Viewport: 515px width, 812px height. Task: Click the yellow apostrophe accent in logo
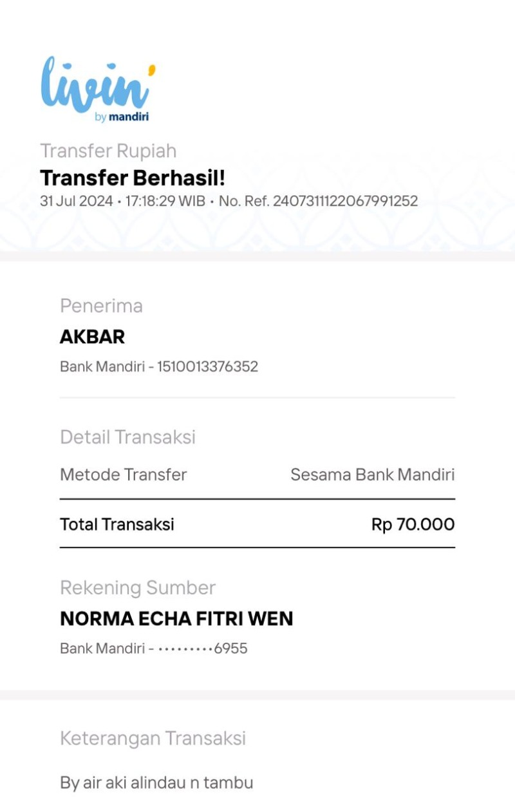(151, 70)
